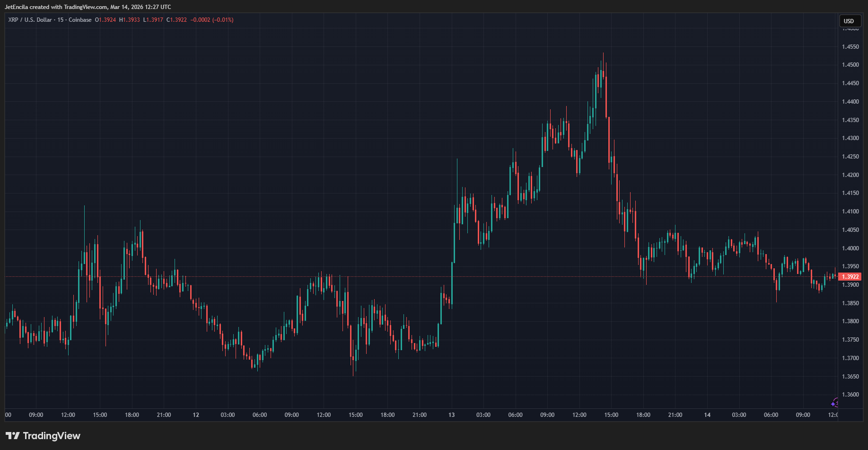Screen dimensions: 868x450
Task: Click the 1.4100 price axis label
Action: 850,212
